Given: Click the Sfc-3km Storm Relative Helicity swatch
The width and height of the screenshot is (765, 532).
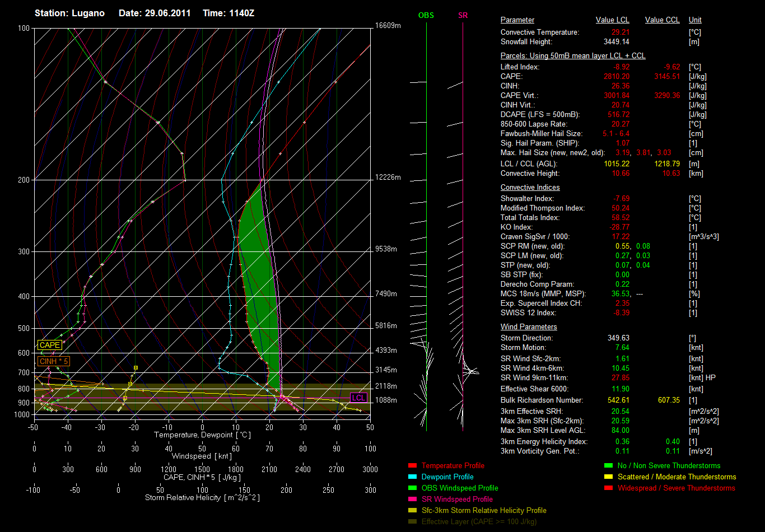Looking at the screenshot, I should point(413,511).
